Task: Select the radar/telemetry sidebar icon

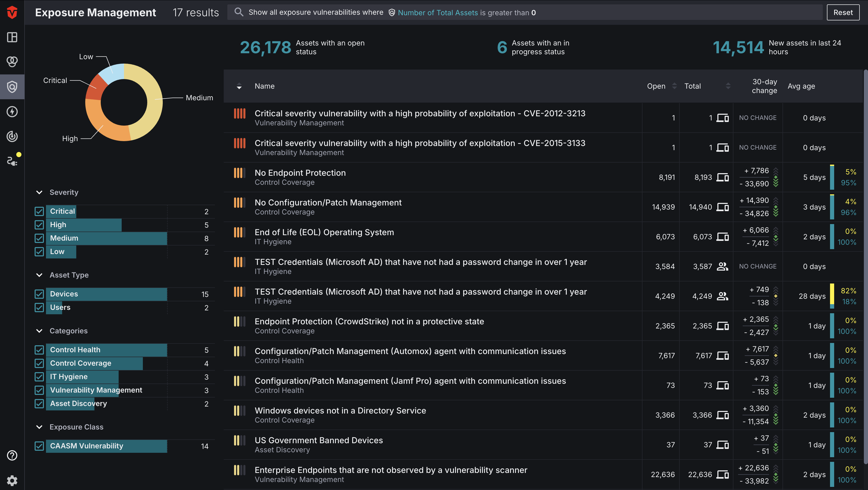Action: pos(12,136)
